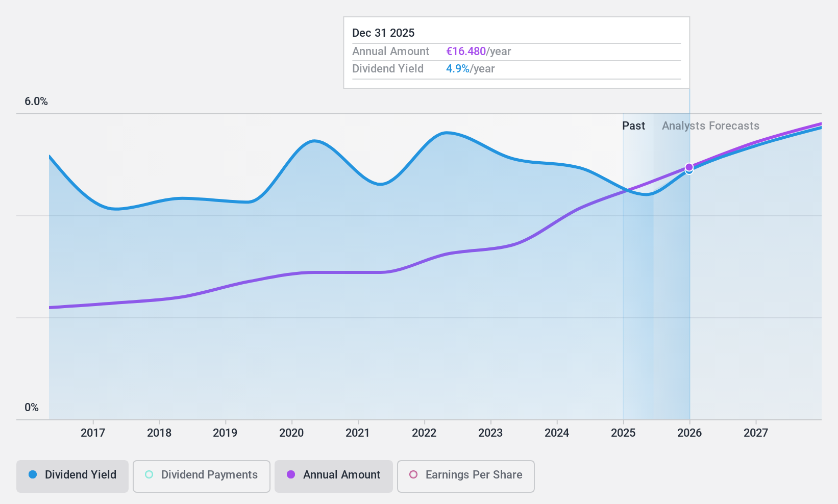Click the 0% y-axis label
This screenshot has width=838, height=504.
32,408
